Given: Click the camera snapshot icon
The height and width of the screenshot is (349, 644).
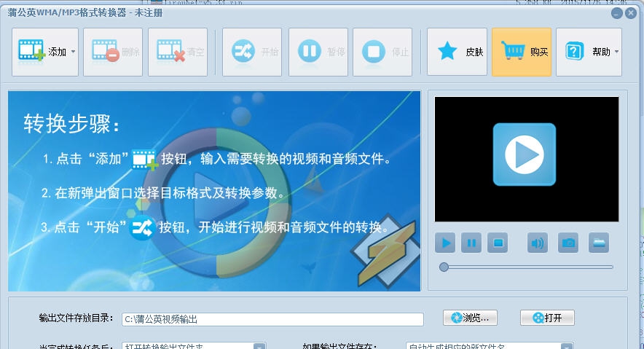Looking at the screenshot, I should pos(568,243).
